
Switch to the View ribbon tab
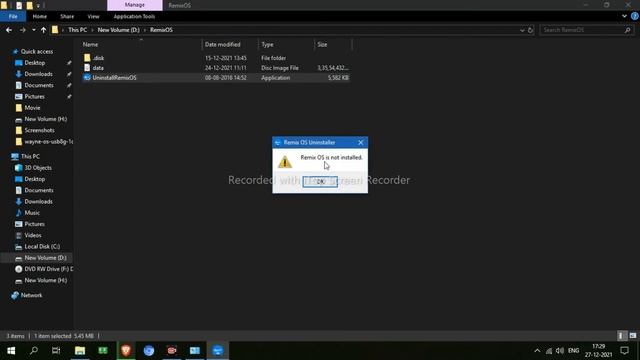(x=93, y=16)
